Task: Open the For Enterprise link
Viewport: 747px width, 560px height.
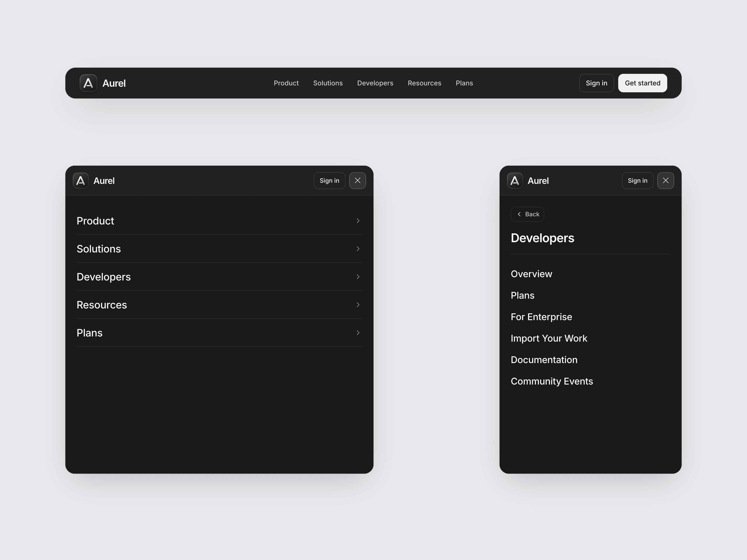Action: (541, 317)
